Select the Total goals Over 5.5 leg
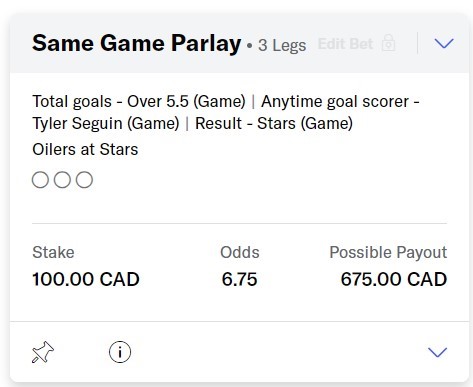The image size is (473, 387). click(x=139, y=101)
